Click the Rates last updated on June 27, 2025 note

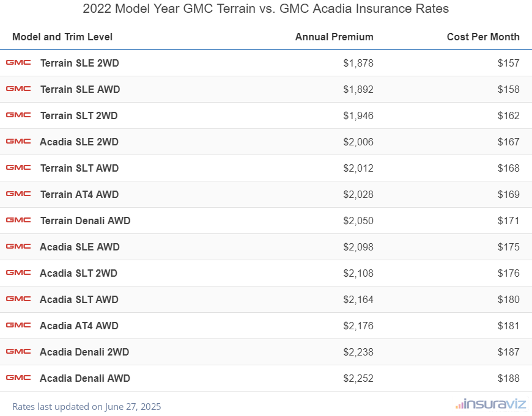[86, 406]
